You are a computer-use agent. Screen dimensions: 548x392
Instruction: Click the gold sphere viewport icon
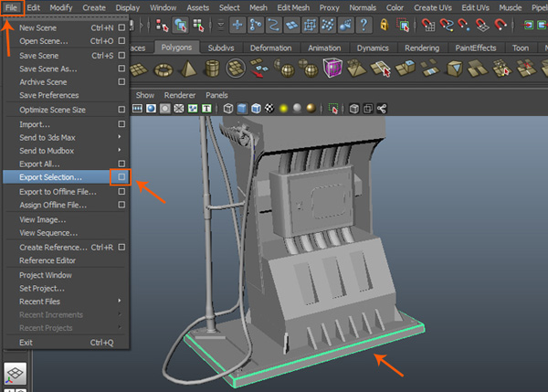pos(311,109)
